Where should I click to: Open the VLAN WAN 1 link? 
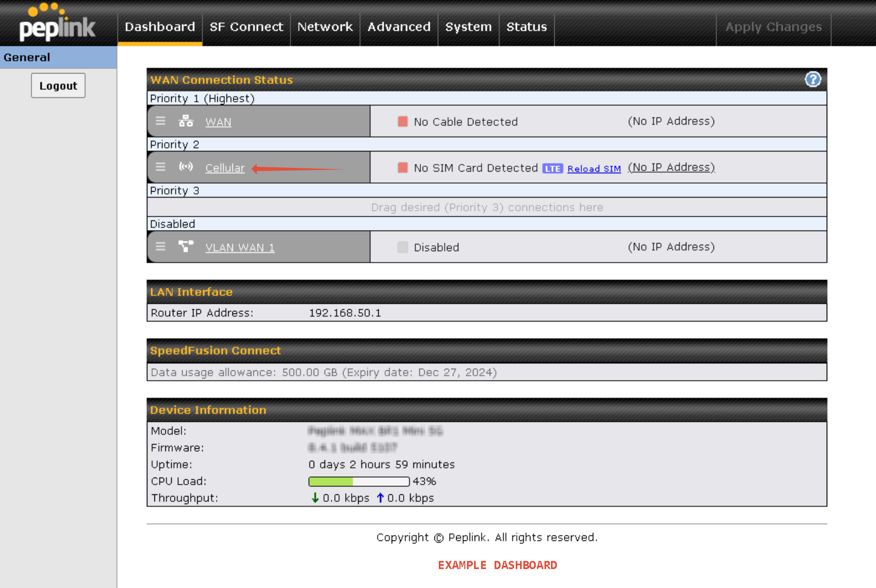click(240, 247)
